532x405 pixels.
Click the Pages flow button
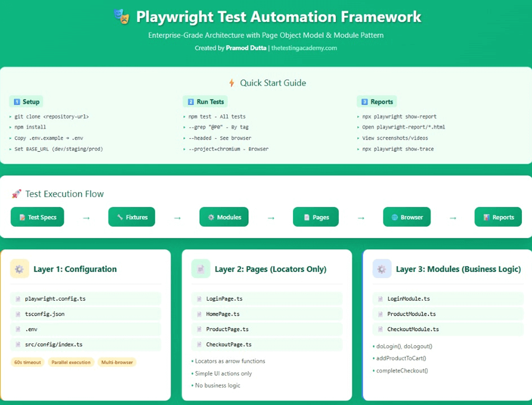point(315,217)
